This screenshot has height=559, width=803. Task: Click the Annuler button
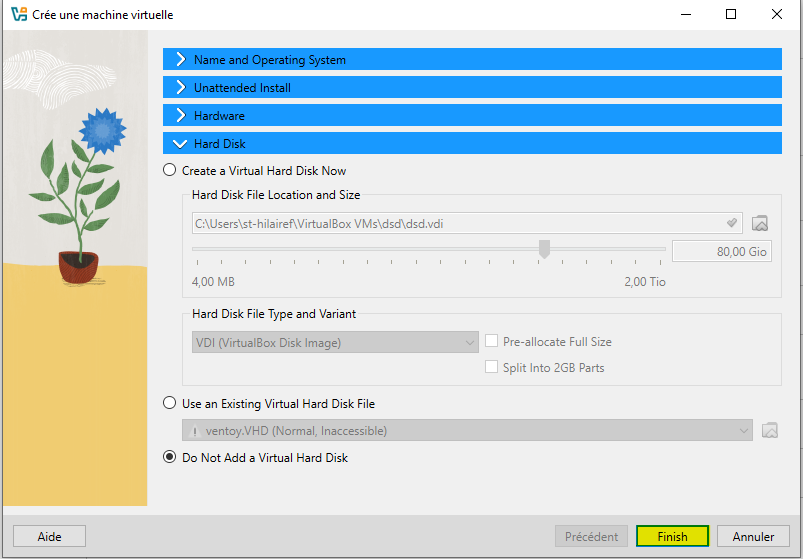point(753,537)
